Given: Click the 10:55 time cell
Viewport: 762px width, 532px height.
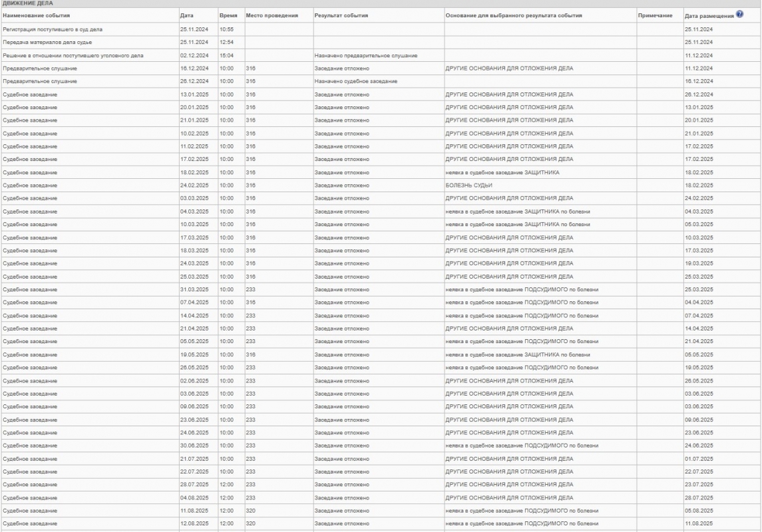Looking at the screenshot, I should pos(226,29).
